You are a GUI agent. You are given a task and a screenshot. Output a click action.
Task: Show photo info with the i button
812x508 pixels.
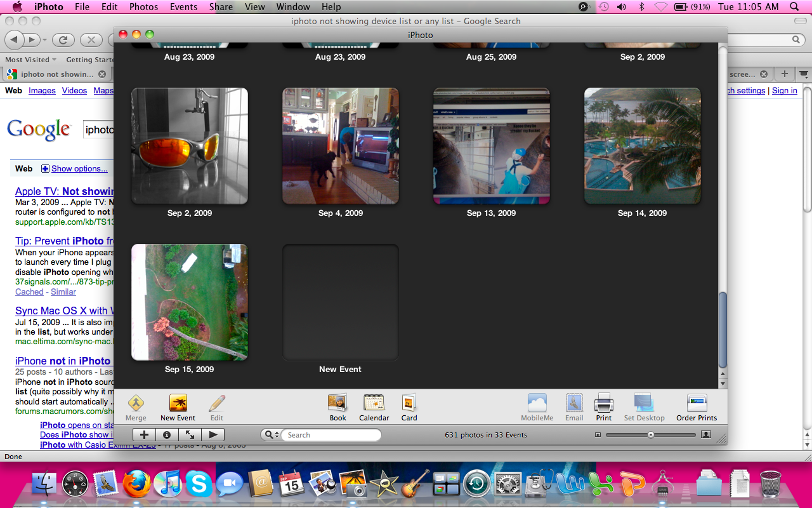pos(167,435)
